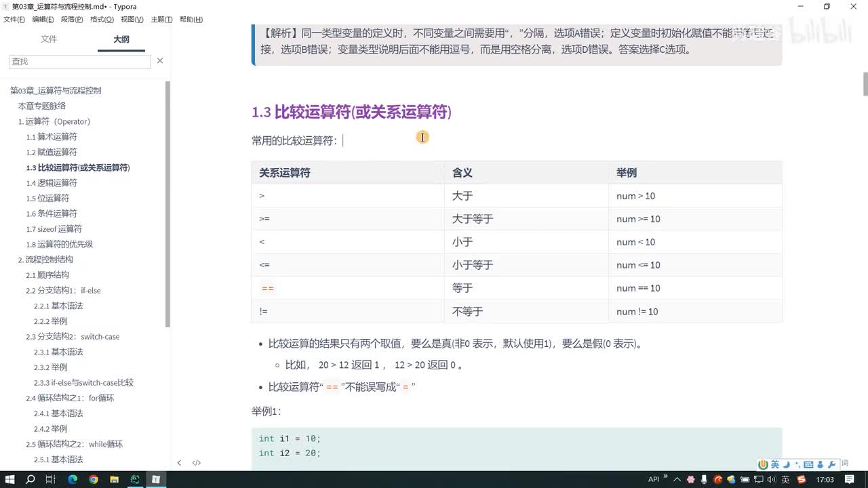This screenshot has height=488, width=868.
Task: Click the IME user account icon
Action: [x=820, y=464]
